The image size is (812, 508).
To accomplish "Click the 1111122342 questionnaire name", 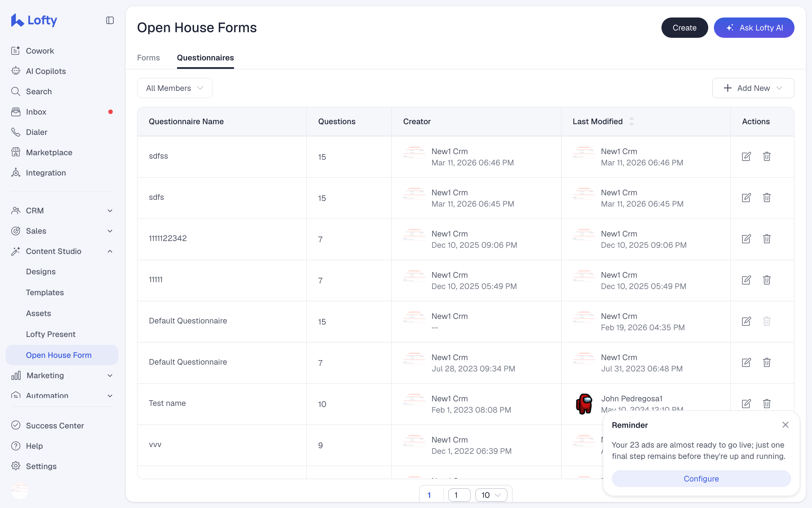I will tap(168, 238).
